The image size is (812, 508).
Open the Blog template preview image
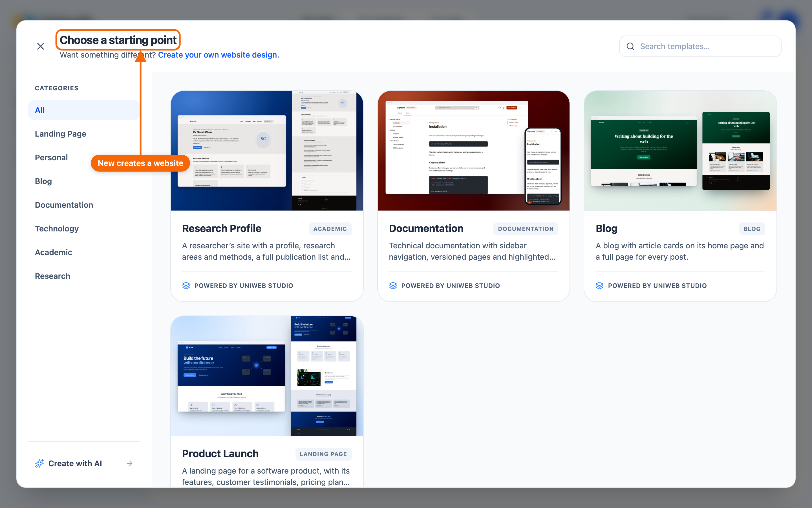680,150
